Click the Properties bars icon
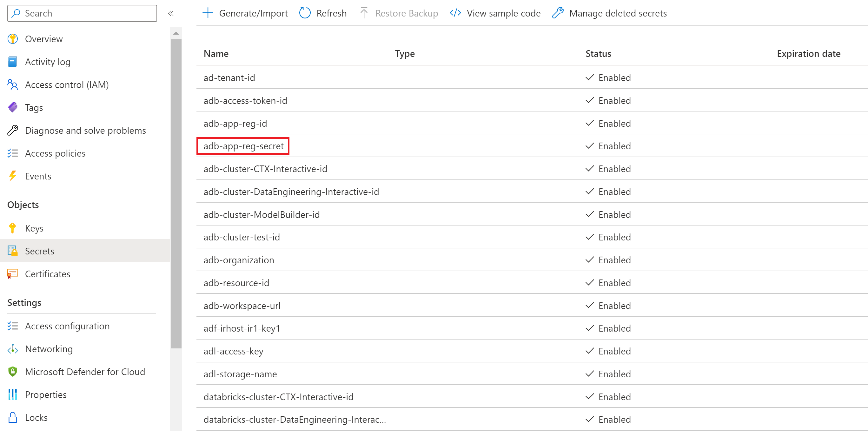Viewport: 868px width, 431px height. coord(13,394)
